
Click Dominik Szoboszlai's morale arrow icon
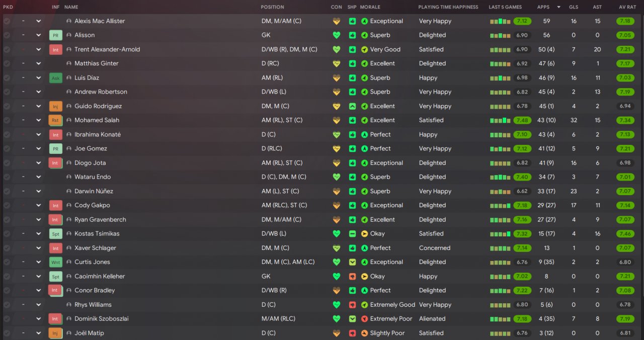364,319
